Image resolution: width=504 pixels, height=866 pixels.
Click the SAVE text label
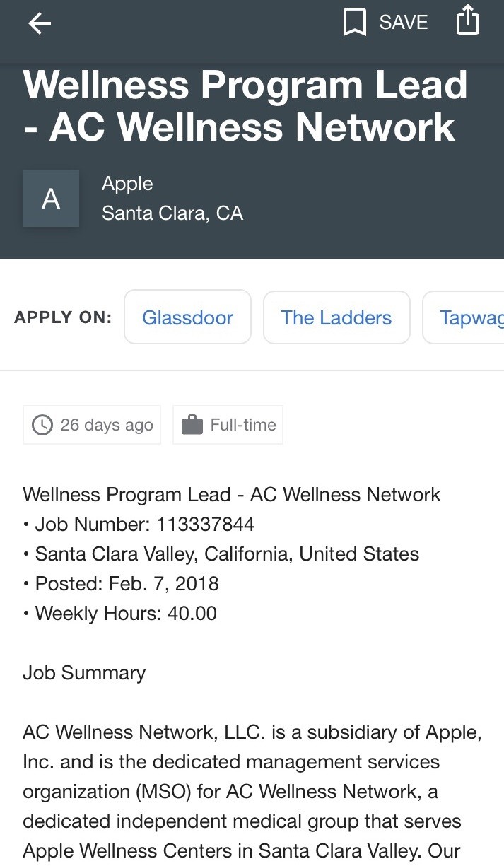[404, 23]
